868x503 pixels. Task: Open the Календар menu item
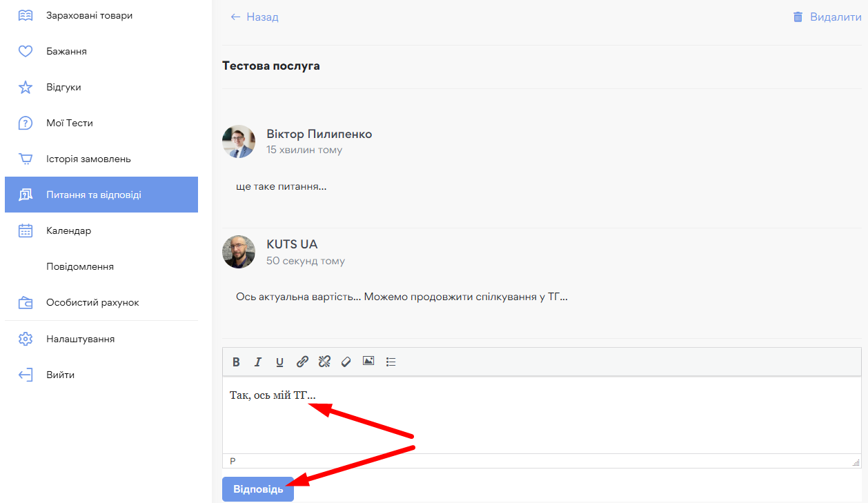click(68, 230)
